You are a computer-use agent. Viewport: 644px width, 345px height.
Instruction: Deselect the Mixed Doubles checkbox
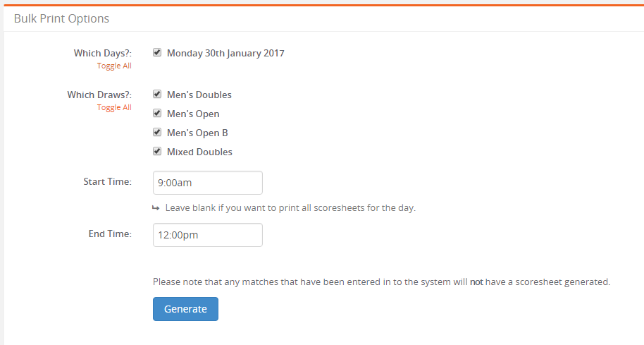[x=157, y=151]
